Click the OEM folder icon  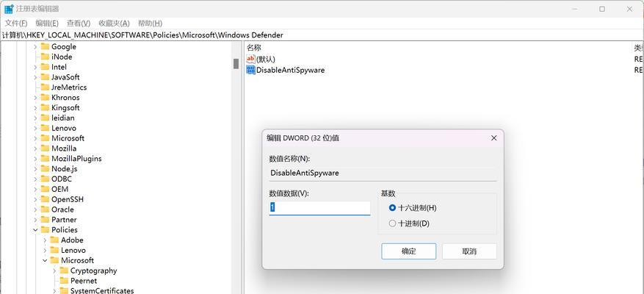pyautogui.click(x=45, y=189)
